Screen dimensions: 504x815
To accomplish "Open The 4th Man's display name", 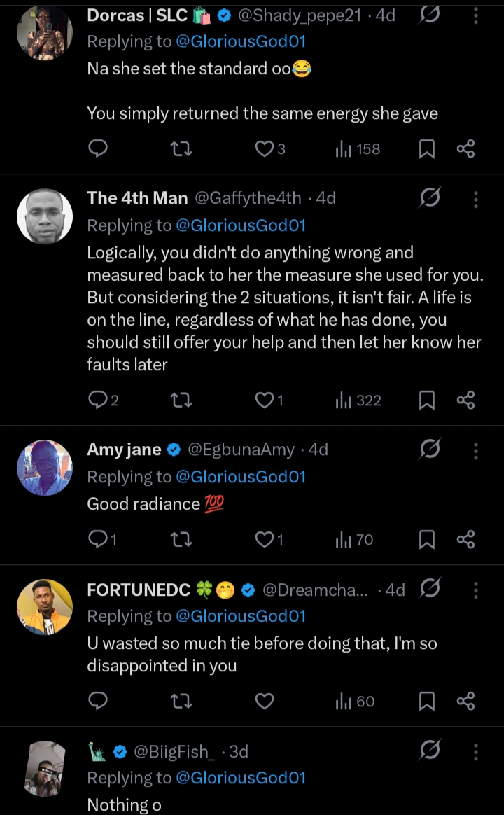I will [x=137, y=198].
